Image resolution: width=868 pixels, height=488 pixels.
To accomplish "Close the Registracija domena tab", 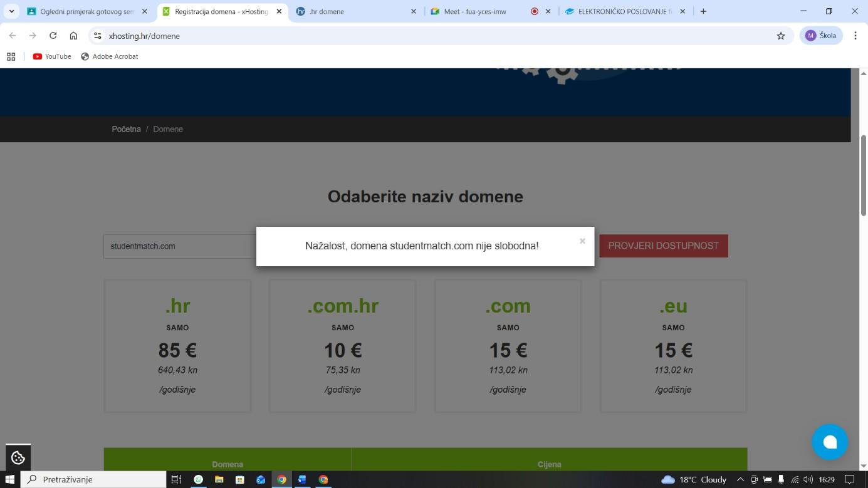I will tap(279, 11).
